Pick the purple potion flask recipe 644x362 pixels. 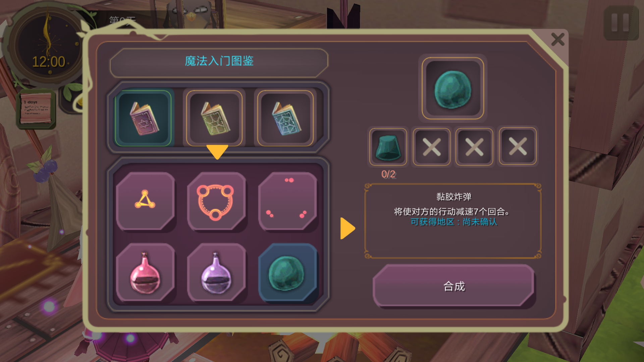coord(216,273)
